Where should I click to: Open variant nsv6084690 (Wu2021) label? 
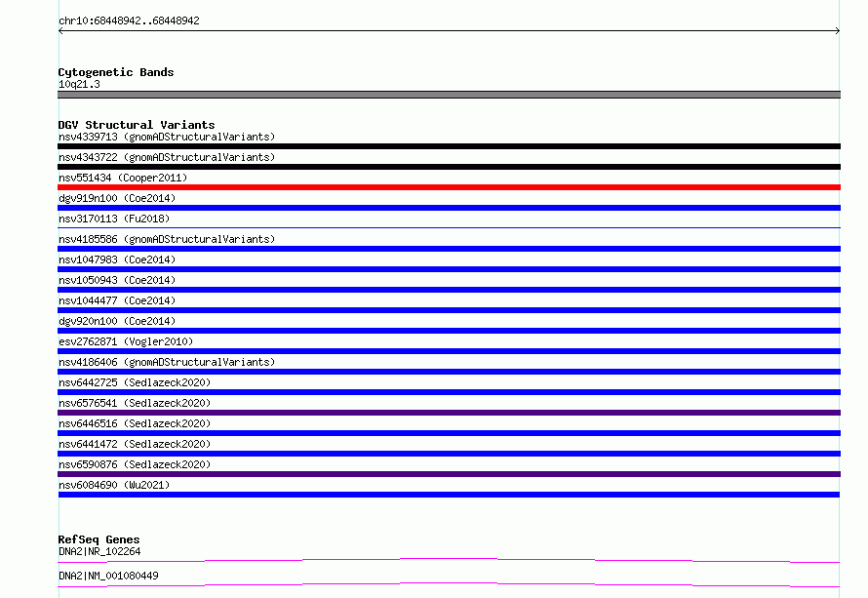tap(114, 485)
